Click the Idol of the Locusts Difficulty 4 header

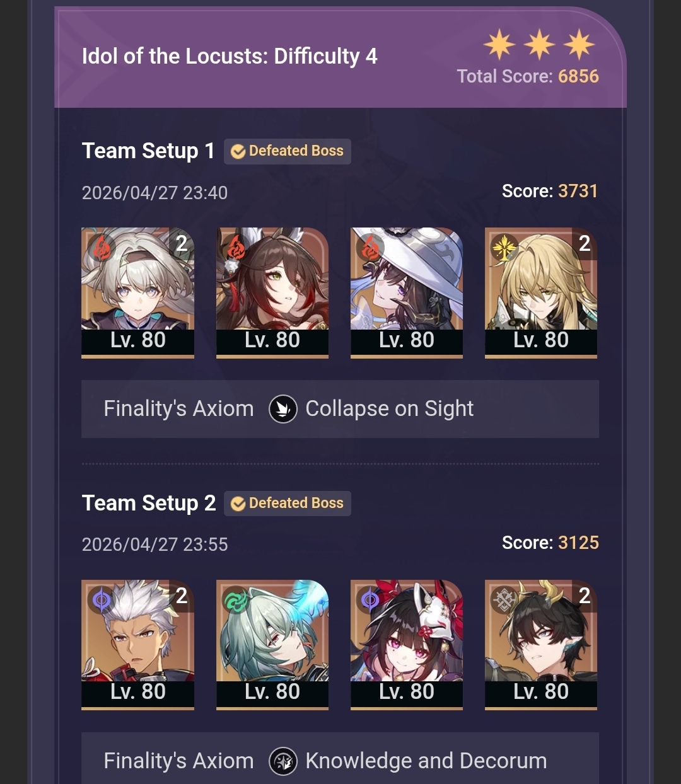[230, 57]
